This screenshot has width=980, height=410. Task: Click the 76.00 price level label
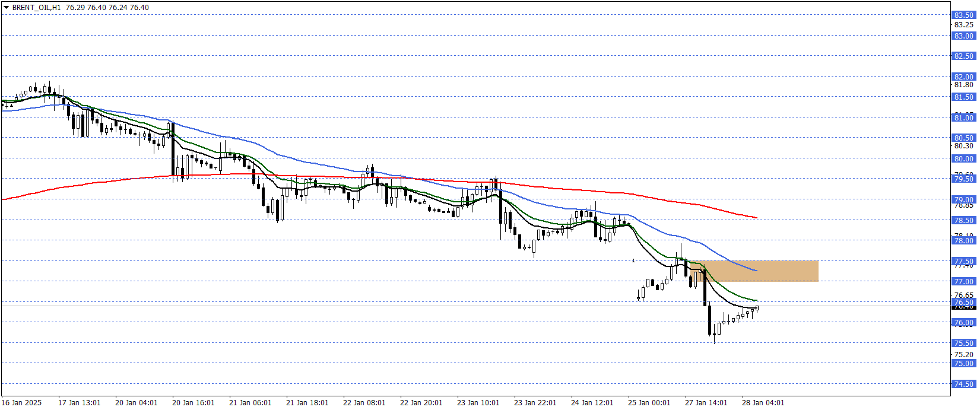[x=963, y=323]
